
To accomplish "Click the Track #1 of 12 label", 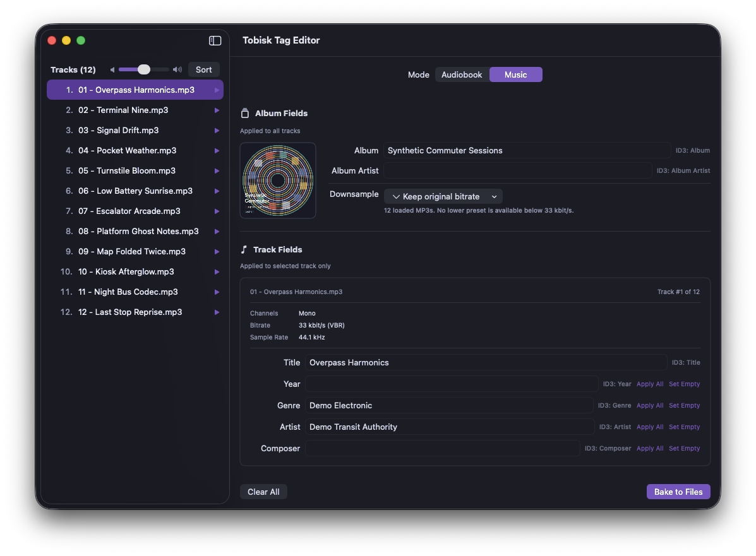I will (678, 292).
